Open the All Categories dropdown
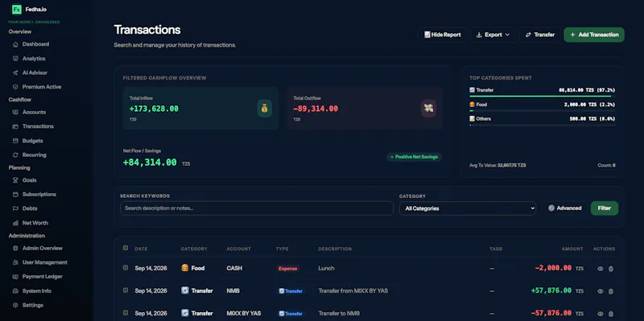Viewport: 644px width, 321px height. 468,208
